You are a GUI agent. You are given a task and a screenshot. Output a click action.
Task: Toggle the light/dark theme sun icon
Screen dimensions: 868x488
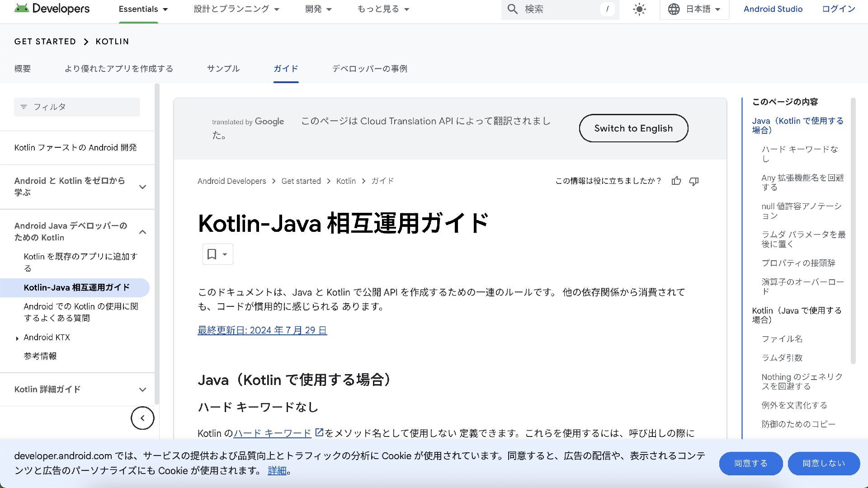point(639,9)
